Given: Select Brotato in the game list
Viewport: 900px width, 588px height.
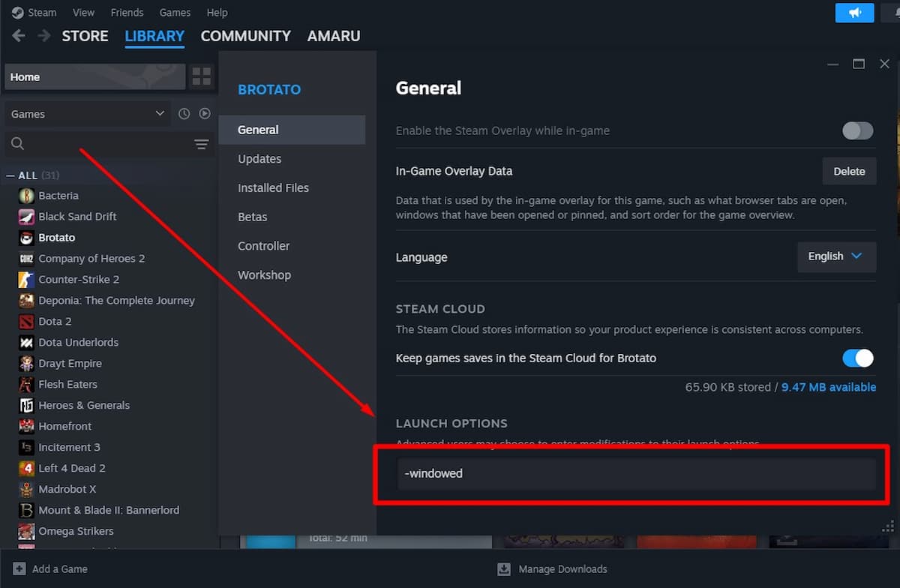Looking at the screenshot, I should point(56,238).
